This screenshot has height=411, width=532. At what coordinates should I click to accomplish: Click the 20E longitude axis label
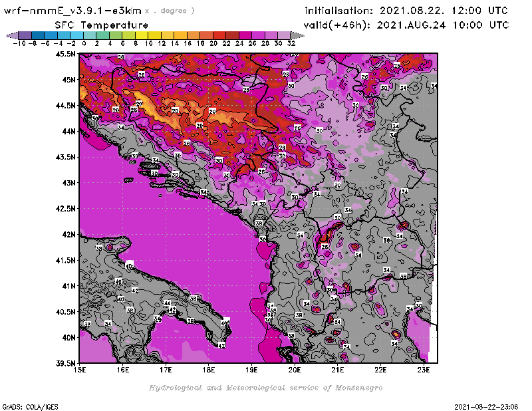tap(295, 370)
